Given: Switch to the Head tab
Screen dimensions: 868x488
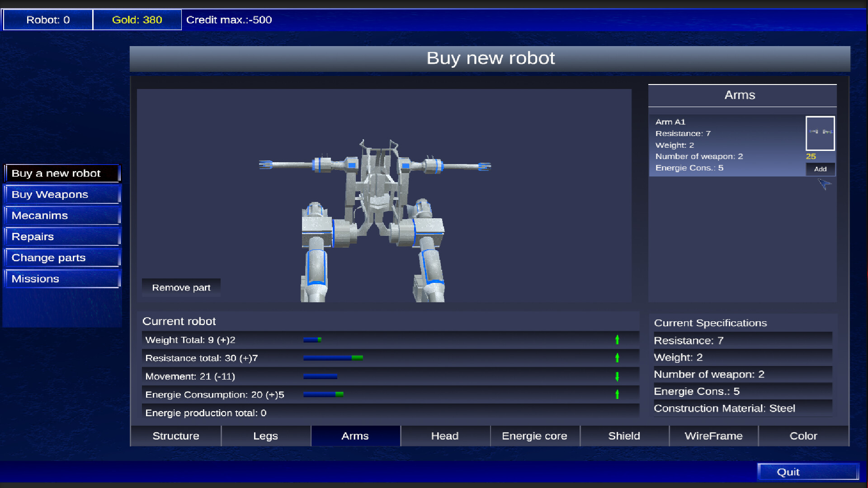Looking at the screenshot, I should coord(445,436).
